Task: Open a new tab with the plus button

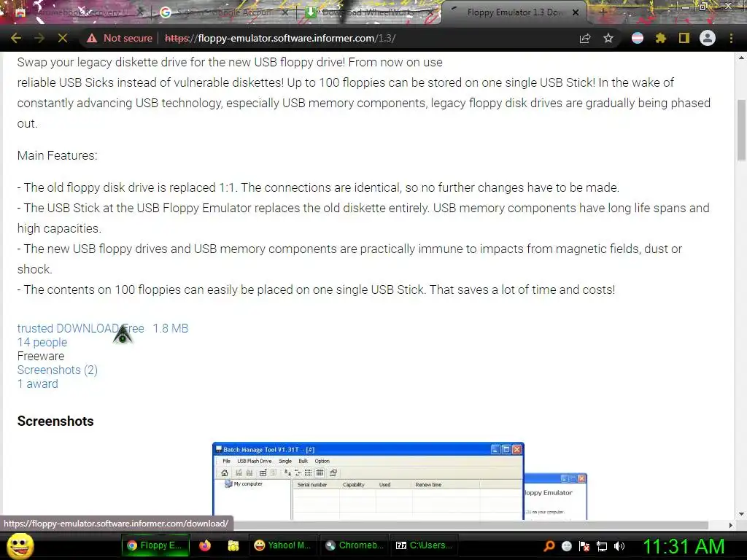Action: click(x=603, y=12)
